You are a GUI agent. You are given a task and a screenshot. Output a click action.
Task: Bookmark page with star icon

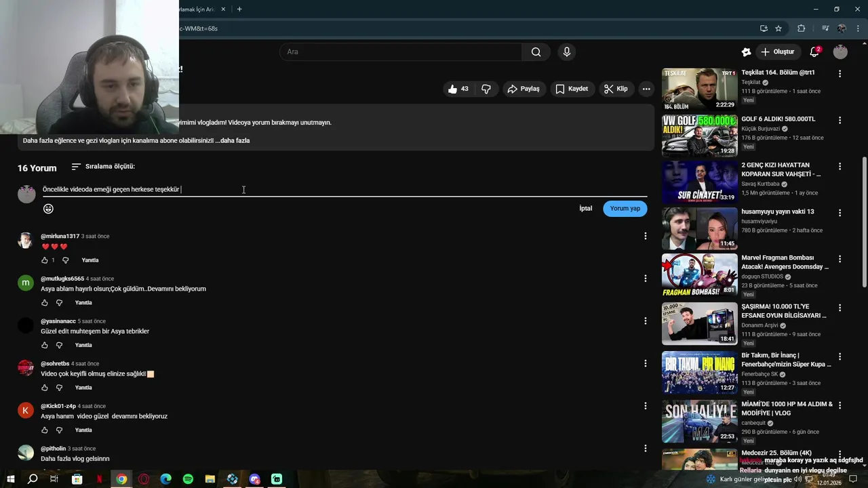pos(778,28)
